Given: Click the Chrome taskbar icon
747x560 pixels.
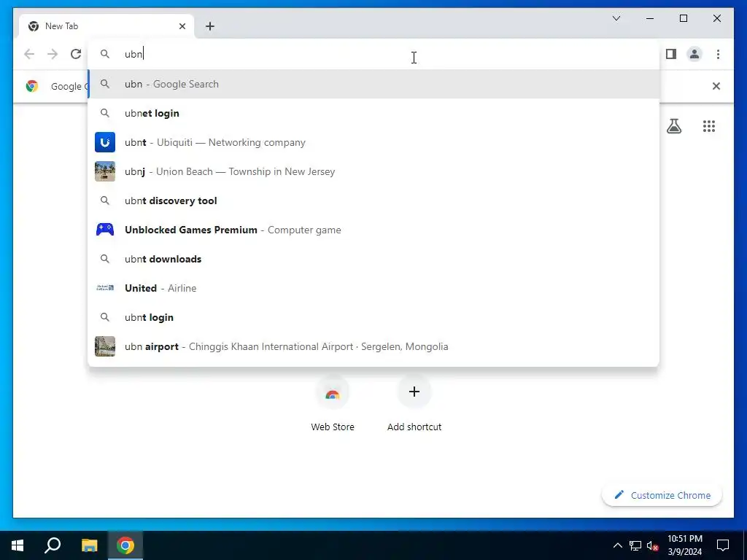Looking at the screenshot, I should point(125,545).
